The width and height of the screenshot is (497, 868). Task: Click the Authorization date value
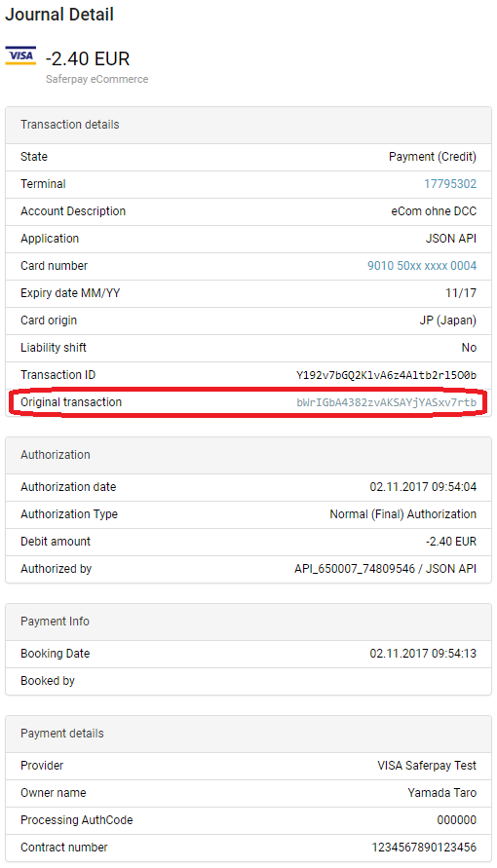coord(423,487)
